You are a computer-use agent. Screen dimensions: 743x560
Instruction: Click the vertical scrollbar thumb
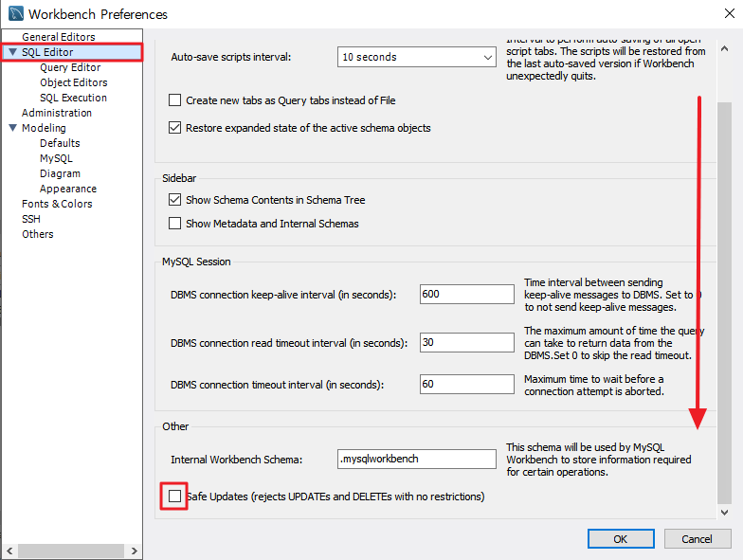click(x=724, y=303)
